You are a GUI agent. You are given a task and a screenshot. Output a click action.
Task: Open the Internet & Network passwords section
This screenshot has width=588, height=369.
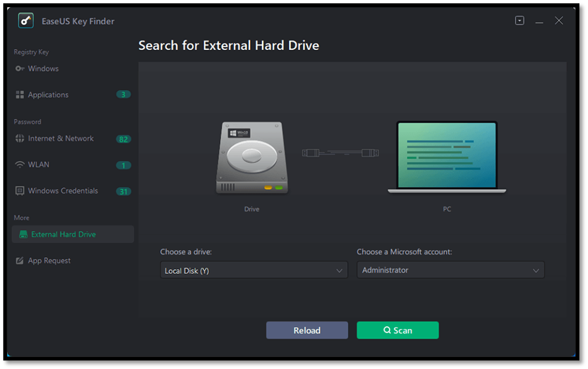tap(73, 139)
